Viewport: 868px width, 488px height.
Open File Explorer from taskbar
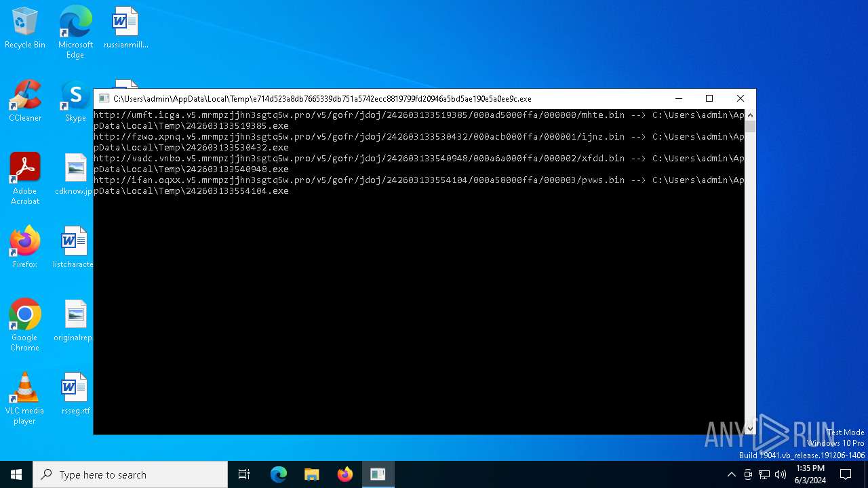pos(312,474)
